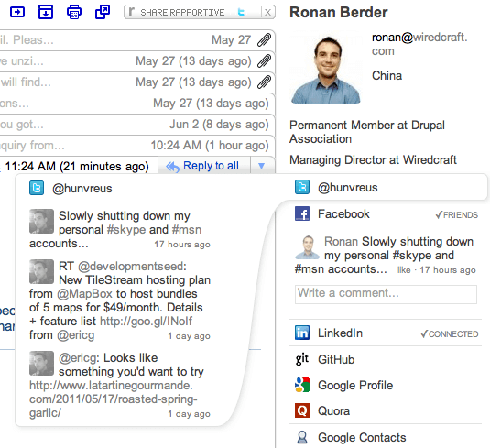Click the Quora icon in sidebar
This screenshot has height=448, width=490.
(x=302, y=410)
